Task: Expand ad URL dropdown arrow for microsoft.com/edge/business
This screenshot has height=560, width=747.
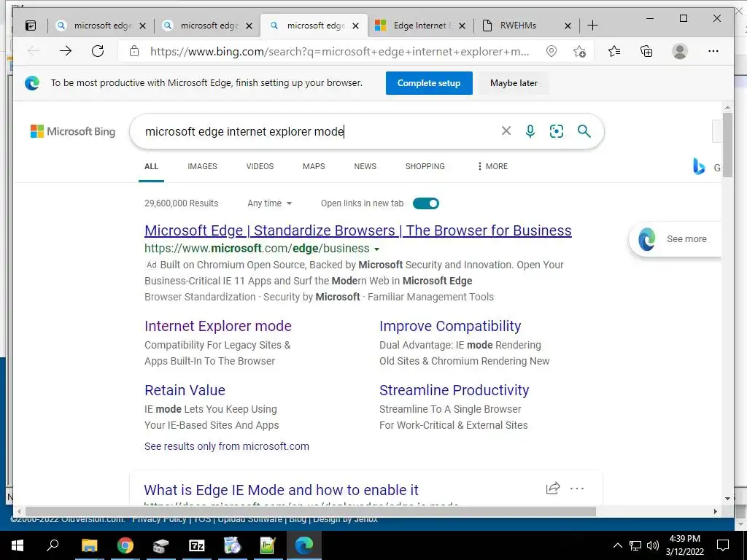Action: click(x=377, y=249)
